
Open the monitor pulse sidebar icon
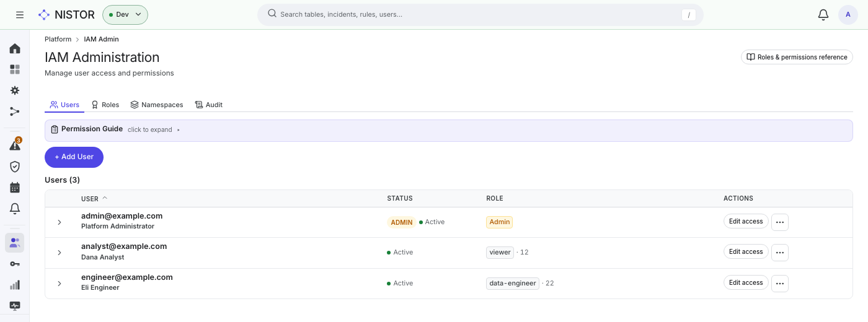(15, 306)
